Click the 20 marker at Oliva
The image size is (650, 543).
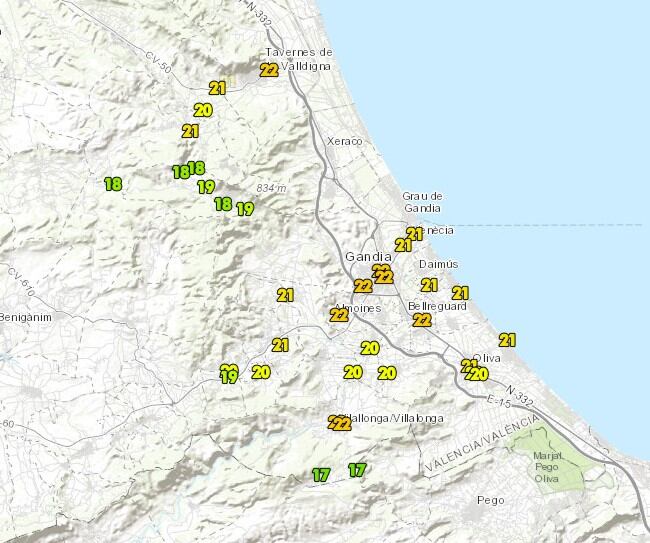(x=480, y=374)
